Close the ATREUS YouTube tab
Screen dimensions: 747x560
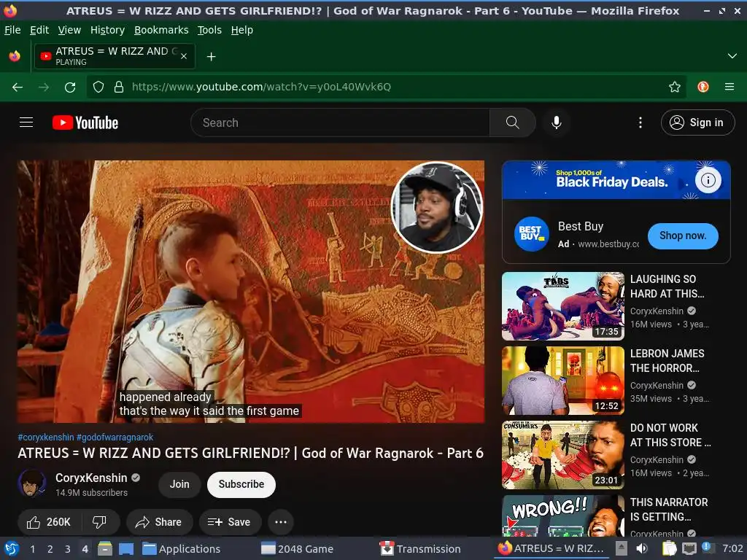pos(184,56)
